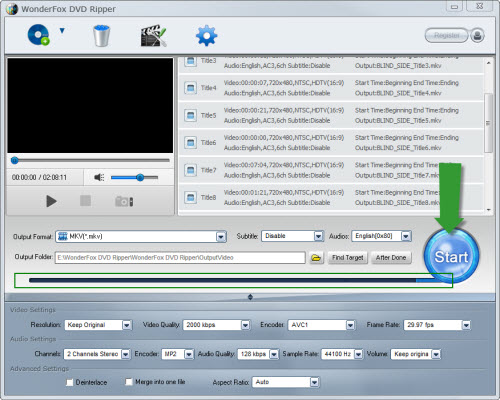The image size is (500, 400).
Task: Enable Merge into one file checkbox
Action: 129,382
